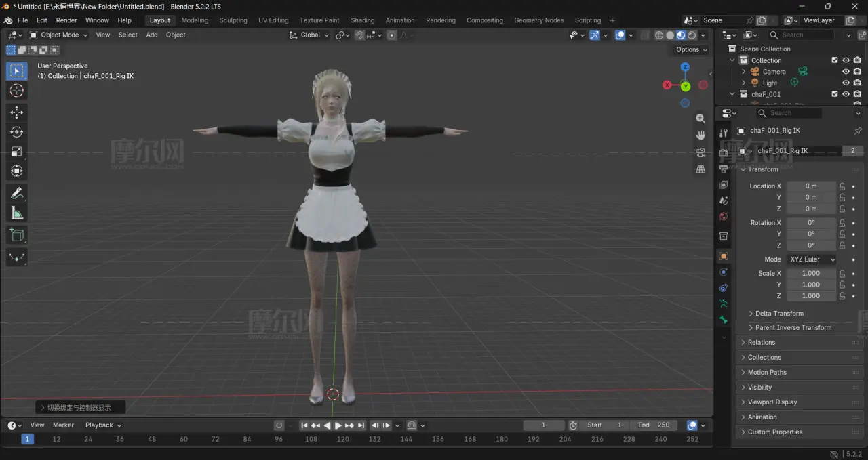Image resolution: width=868 pixels, height=460 pixels.
Task: Click the Z axis on the navigation gizmo
Action: coord(685,67)
